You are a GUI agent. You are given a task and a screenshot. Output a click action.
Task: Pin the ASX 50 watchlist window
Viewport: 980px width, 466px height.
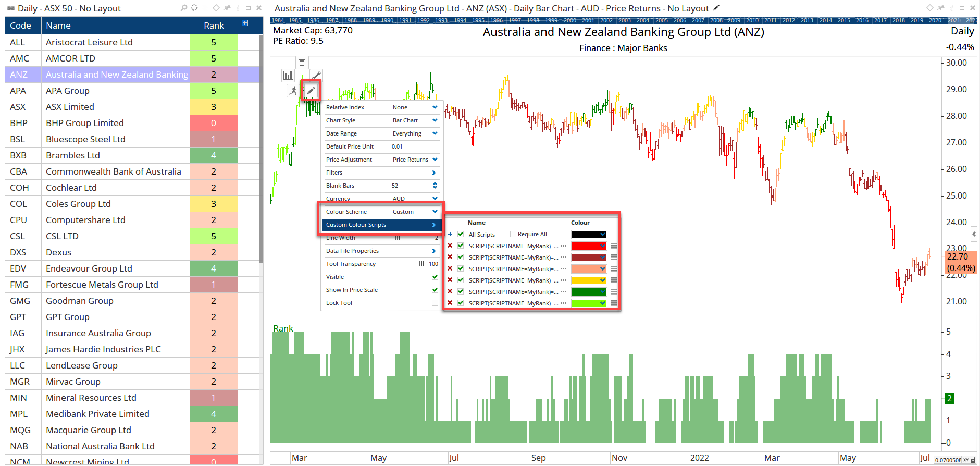(x=227, y=8)
